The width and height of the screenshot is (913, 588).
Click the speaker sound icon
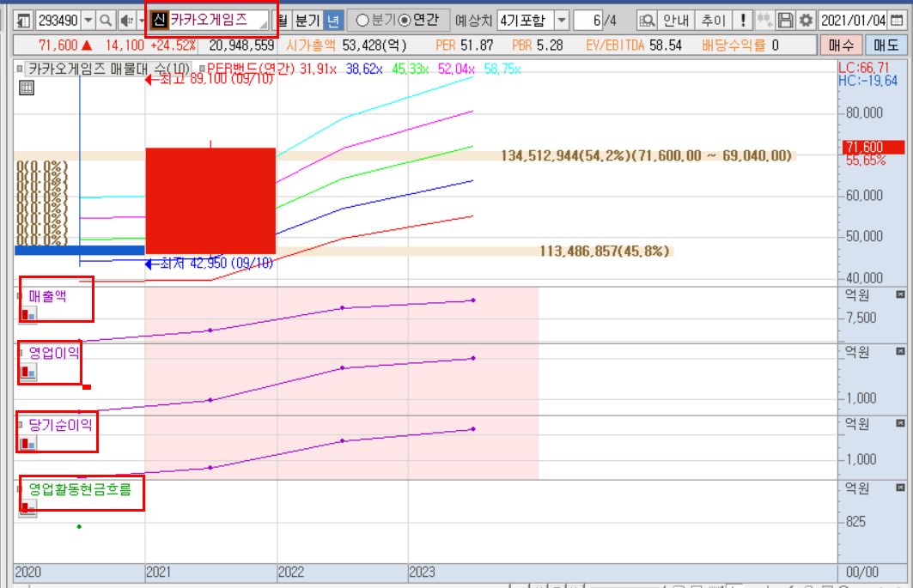click(x=125, y=21)
